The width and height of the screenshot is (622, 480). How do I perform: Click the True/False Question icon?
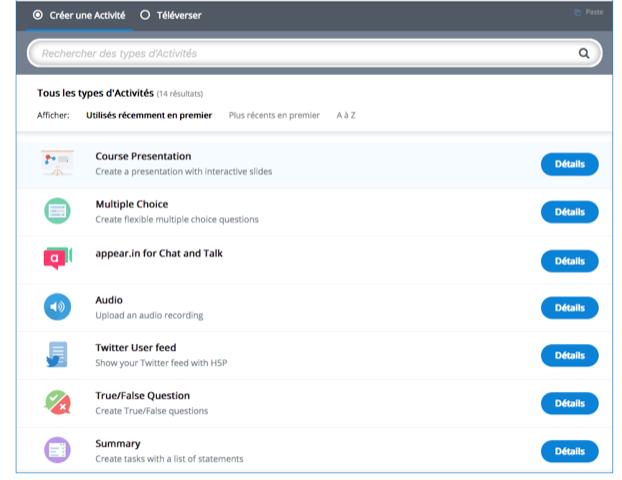coord(57,402)
